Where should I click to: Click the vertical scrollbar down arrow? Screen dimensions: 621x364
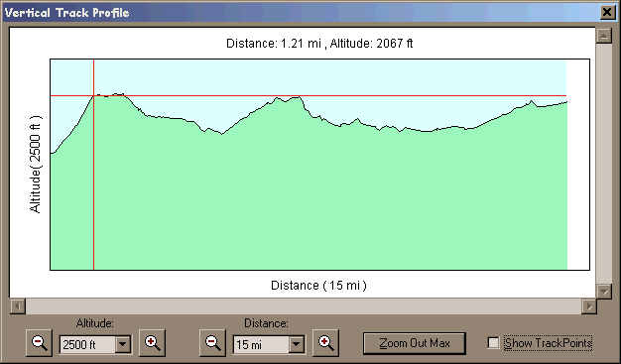coord(604,292)
